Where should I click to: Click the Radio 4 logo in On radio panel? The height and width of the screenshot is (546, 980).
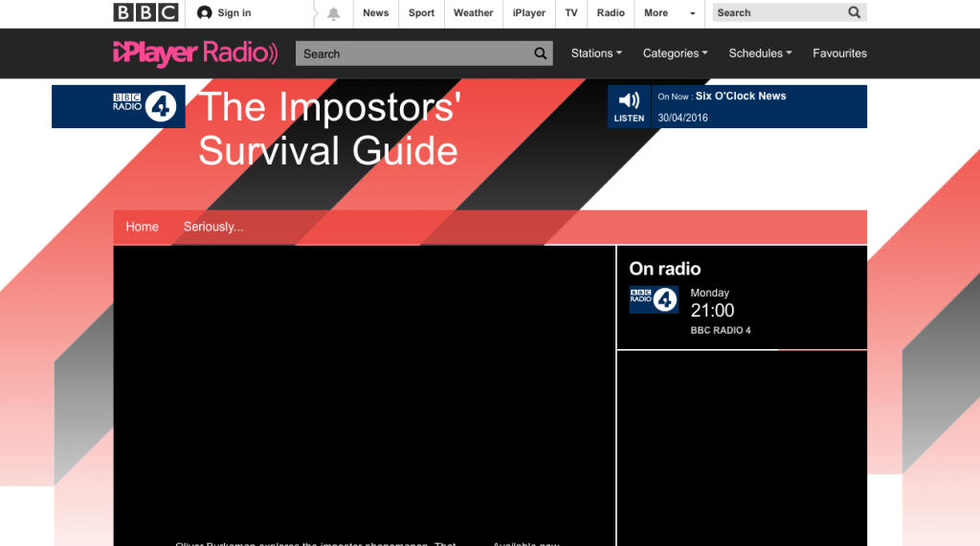(x=654, y=300)
